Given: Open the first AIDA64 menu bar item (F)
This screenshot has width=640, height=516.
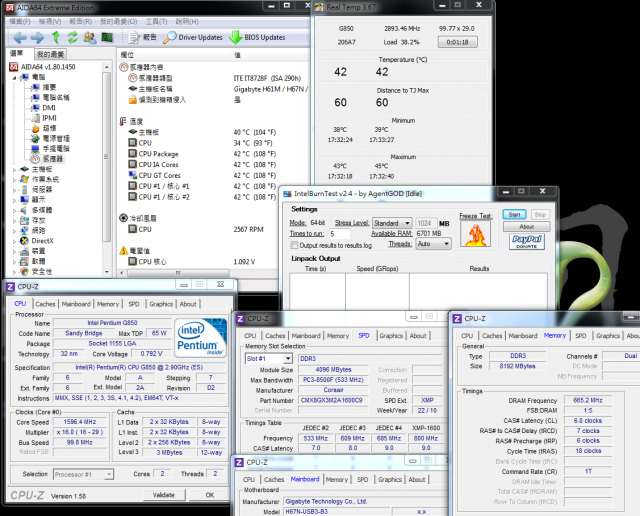Looking at the screenshot, I should (20, 21).
